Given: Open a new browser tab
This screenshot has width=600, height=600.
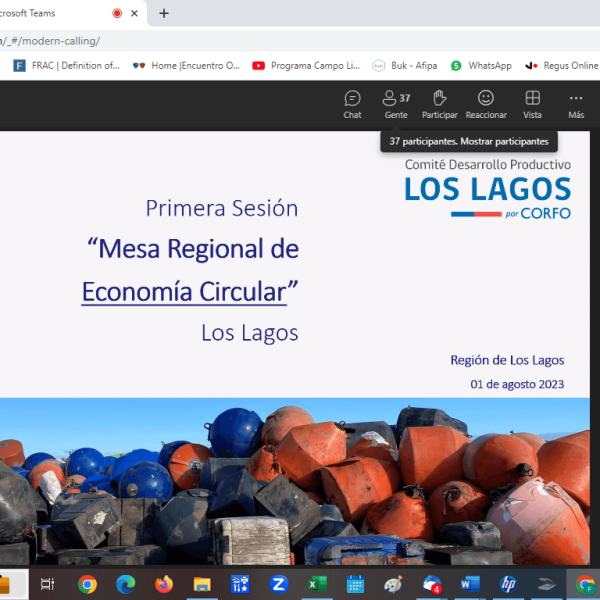Looking at the screenshot, I should tap(164, 13).
